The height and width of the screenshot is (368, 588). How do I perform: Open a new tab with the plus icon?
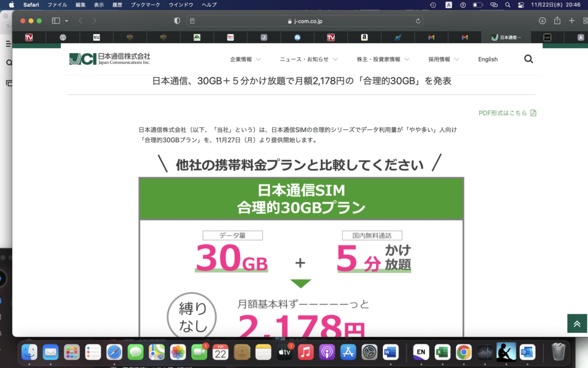571,21
